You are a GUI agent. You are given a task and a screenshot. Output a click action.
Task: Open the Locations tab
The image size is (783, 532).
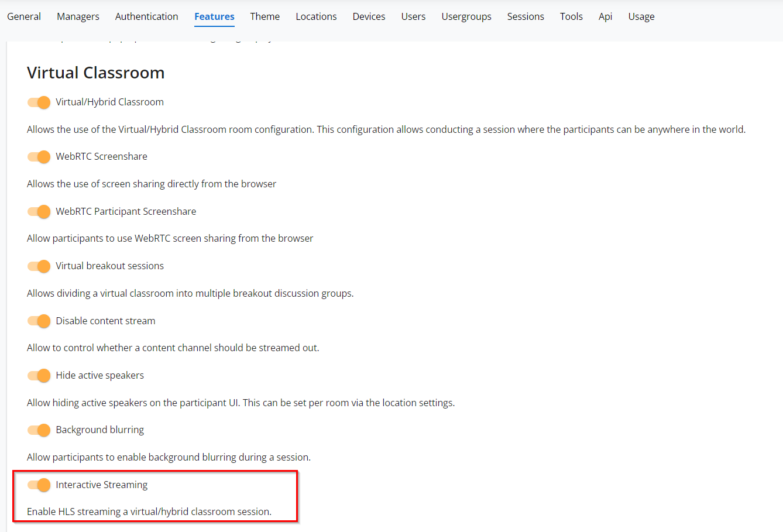click(316, 16)
